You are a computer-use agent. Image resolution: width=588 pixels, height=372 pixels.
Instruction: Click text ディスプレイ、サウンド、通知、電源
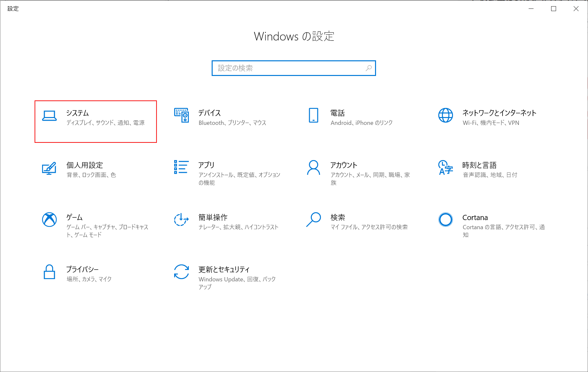[105, 123]
